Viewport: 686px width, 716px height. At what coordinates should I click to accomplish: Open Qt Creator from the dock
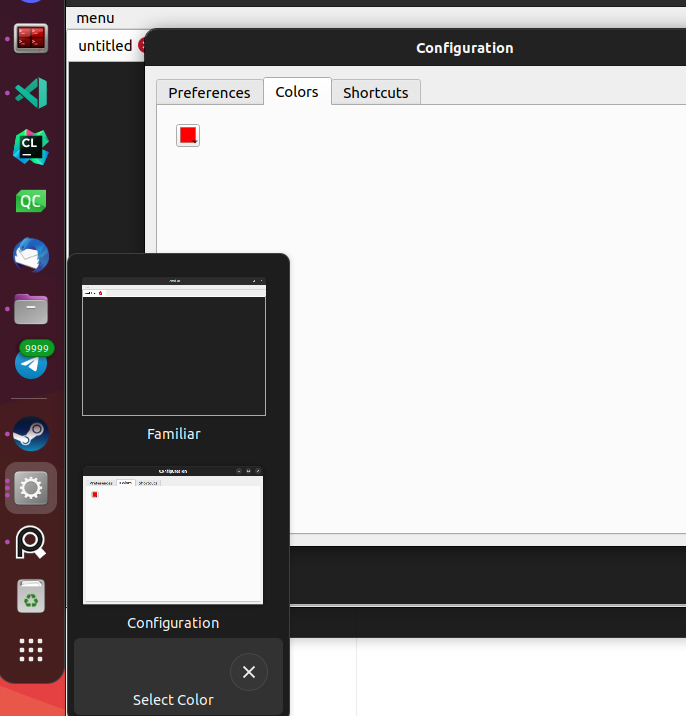coord(31,201)
